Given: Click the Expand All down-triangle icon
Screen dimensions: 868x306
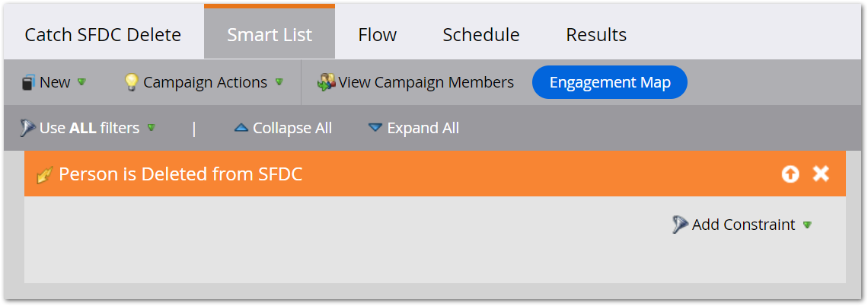Looking at the screenshot, I should (x=375, y=128).
